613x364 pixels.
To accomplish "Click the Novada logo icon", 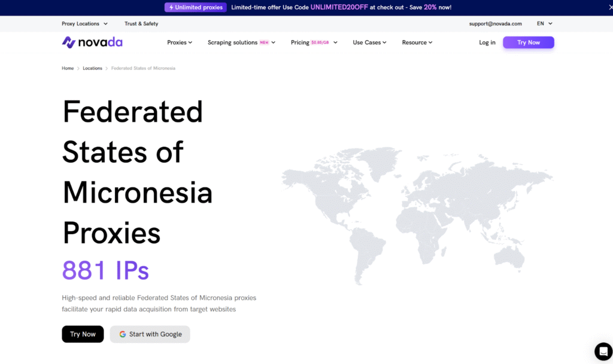I will coord(68,43).
